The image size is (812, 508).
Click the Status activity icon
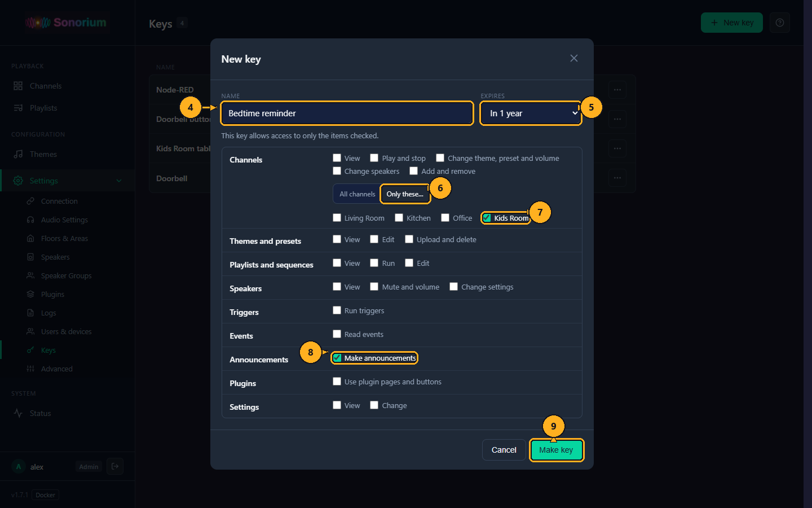pos(18,413)
